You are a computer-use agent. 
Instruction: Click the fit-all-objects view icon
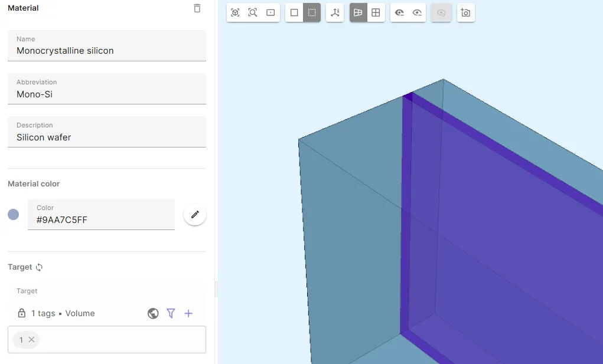coord(235,12)
